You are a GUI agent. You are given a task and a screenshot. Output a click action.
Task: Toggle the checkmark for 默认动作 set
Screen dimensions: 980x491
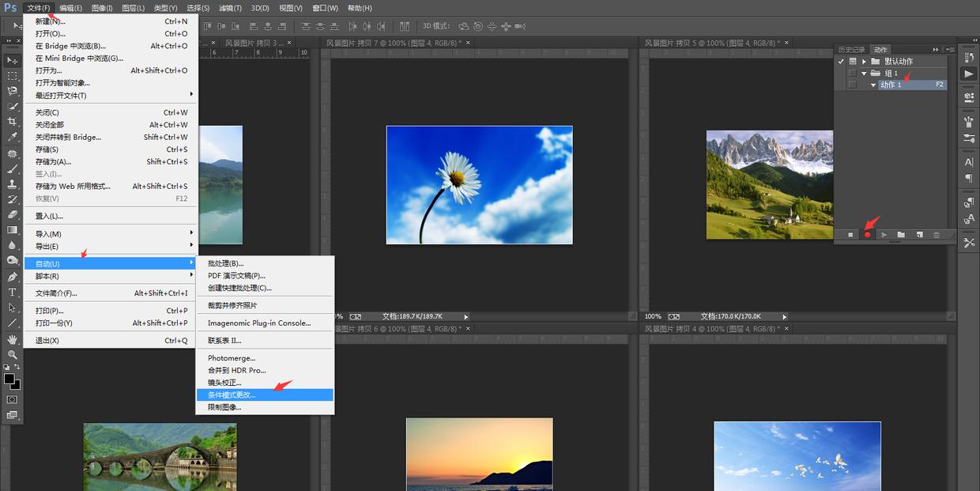pos(841,62)
